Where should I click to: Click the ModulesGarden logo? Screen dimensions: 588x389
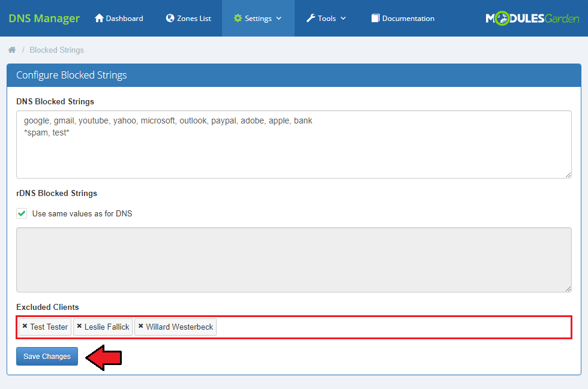[x=532, y=19]
